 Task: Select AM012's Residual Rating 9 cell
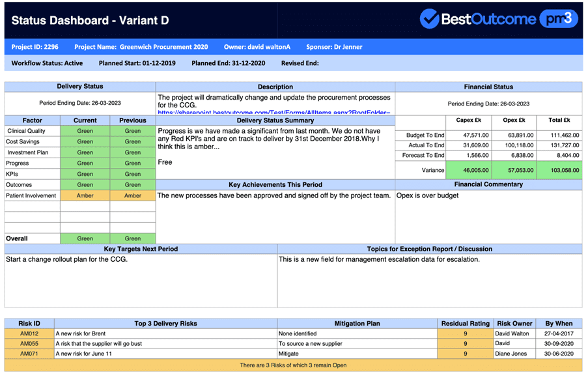(x=466, y=333)
